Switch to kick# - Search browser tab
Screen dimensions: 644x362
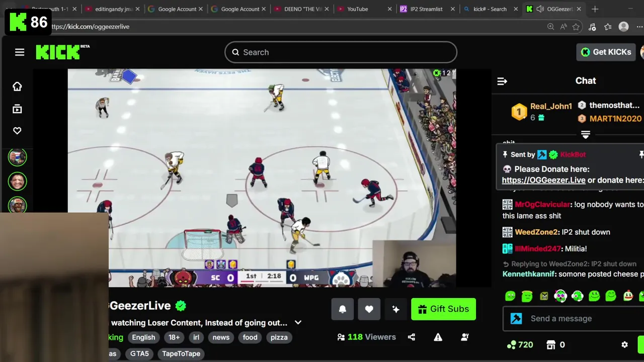(x=491, y=9)
